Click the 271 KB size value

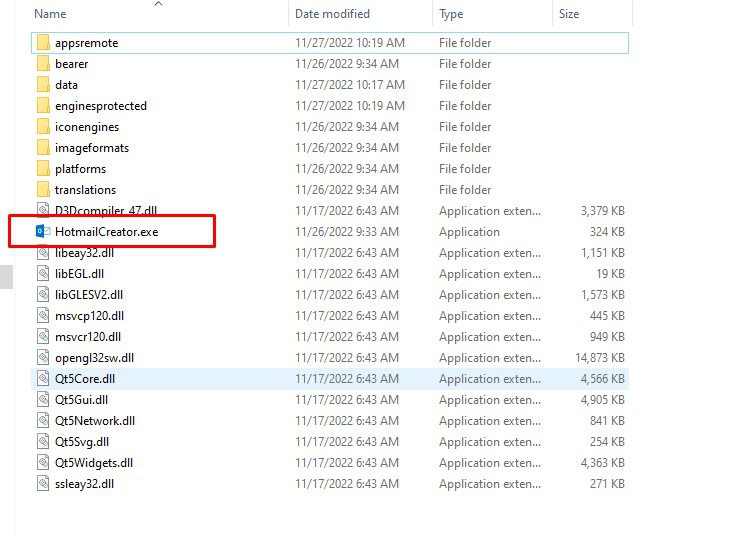[607, 484]
